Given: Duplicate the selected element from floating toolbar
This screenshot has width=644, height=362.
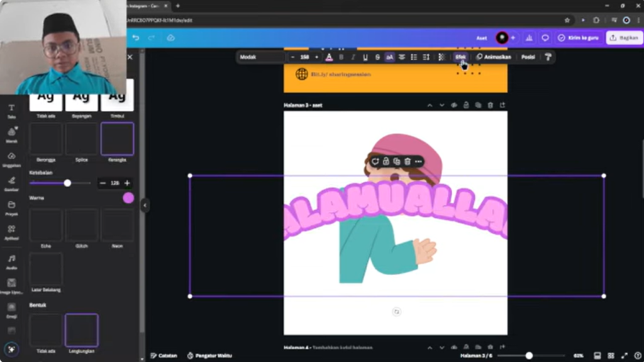Looking at the screenshot, I should click(x=396, y=162).
